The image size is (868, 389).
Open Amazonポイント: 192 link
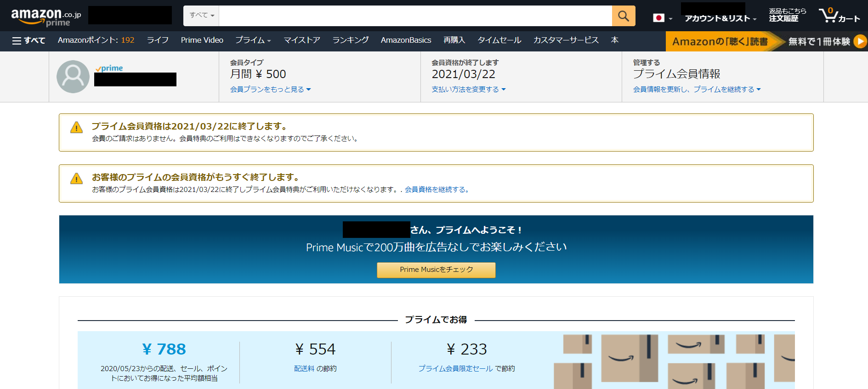96,40
